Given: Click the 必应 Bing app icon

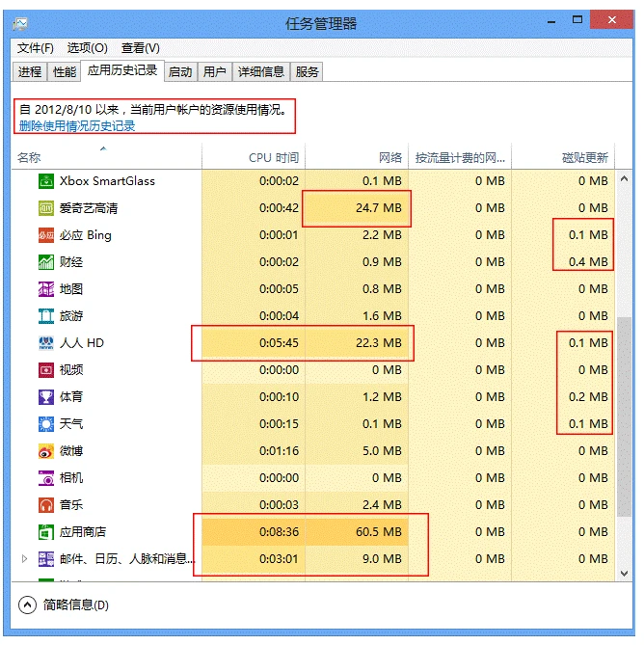Looking at the screenshot, I should [x=46, y=235].
